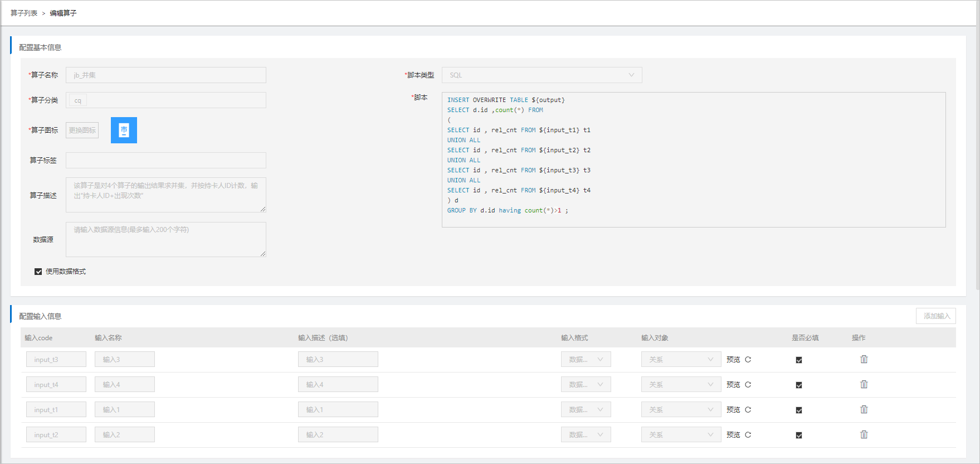The width and height of the screenshot is (980, 464).
Task: Click the 输入2 description field
Action: pyautogui.click(x=338, y=434)
